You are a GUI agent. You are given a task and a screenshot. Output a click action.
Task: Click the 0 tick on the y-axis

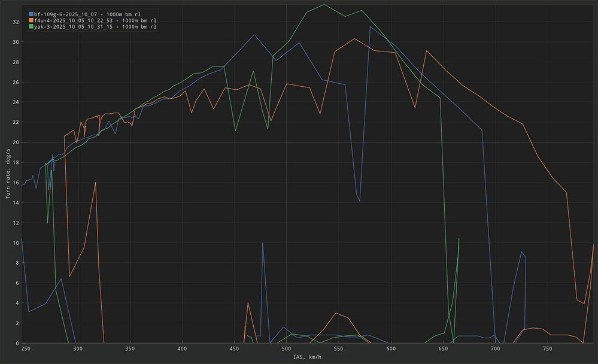pyautogui.click(x=18, y=343)
